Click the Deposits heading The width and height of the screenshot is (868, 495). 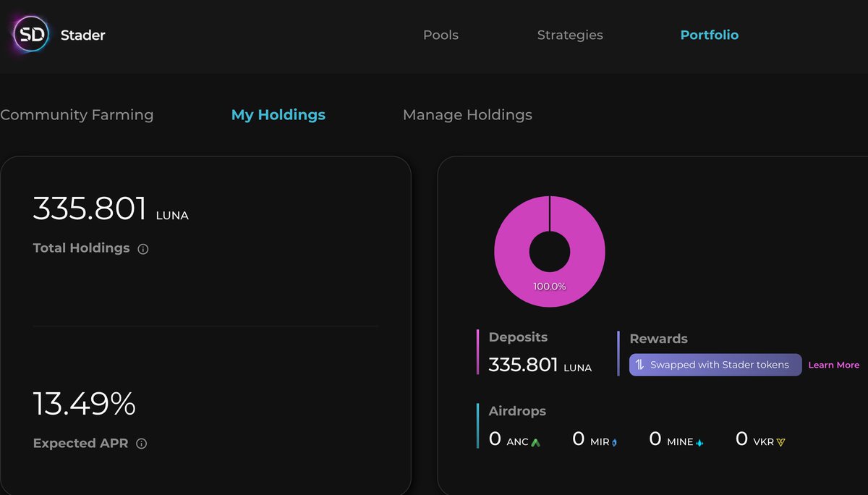[518, 337]
